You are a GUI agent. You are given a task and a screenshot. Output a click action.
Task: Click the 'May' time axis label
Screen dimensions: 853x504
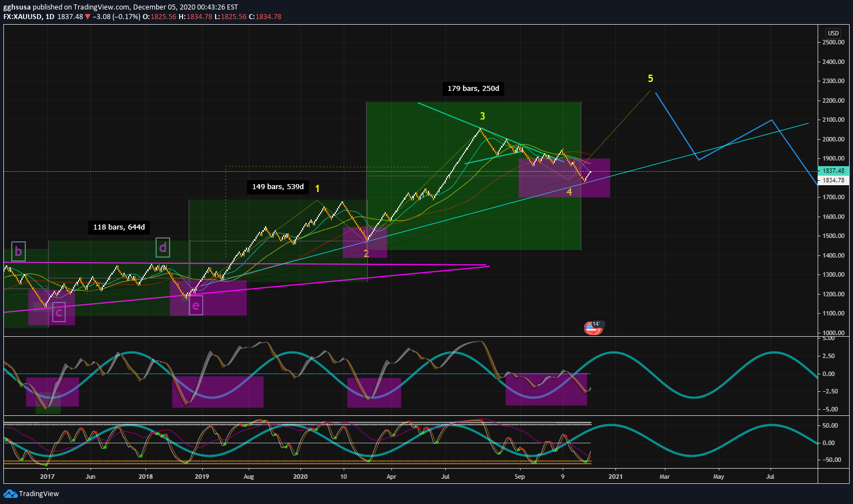point(718,476)
